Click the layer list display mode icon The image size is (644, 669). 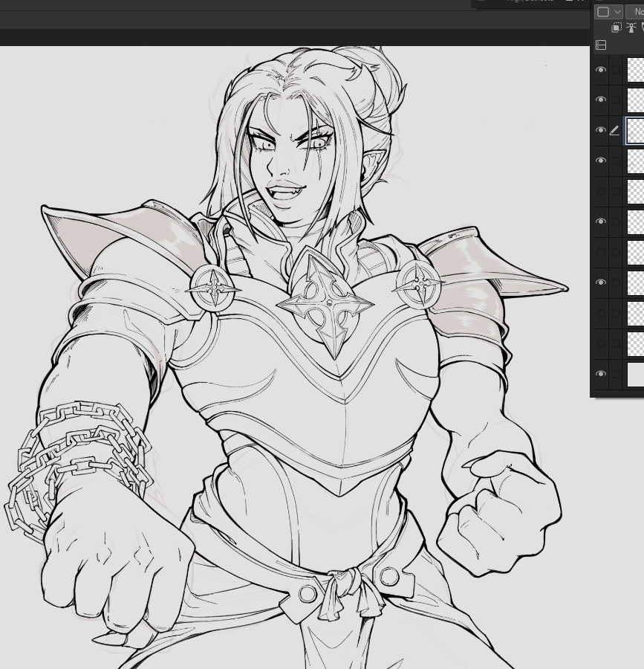click(x=601, y=45)
